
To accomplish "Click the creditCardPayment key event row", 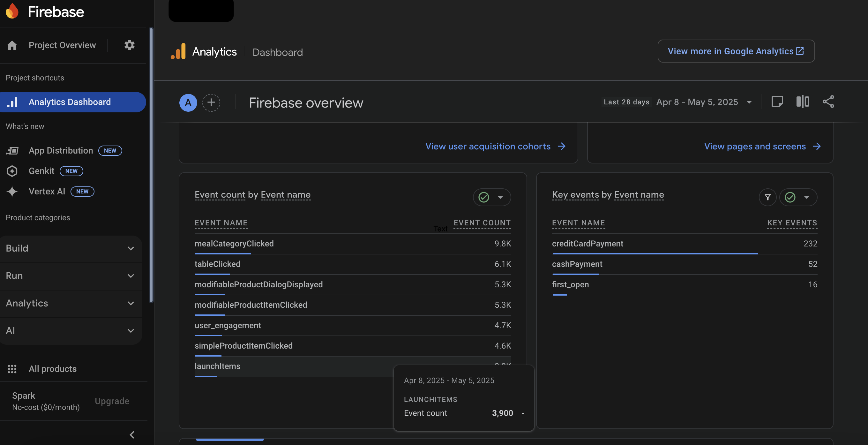I will [685, 244].
